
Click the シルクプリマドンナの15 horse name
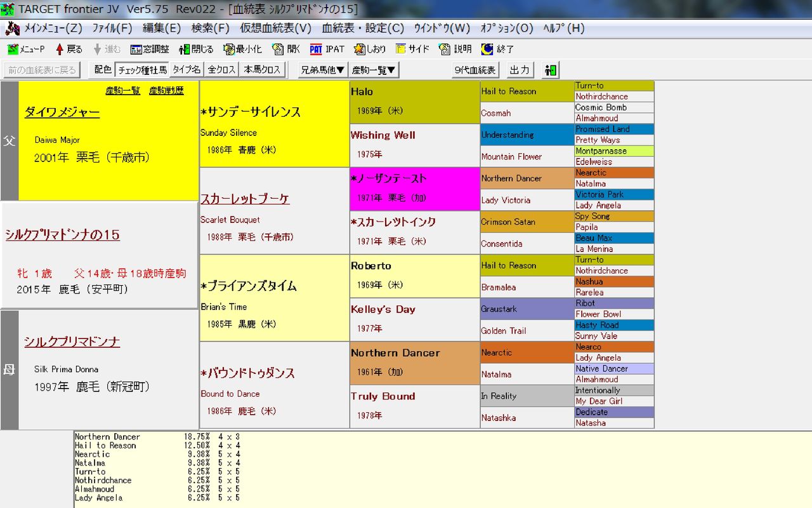pyautogui.click(x=62, y=235)
